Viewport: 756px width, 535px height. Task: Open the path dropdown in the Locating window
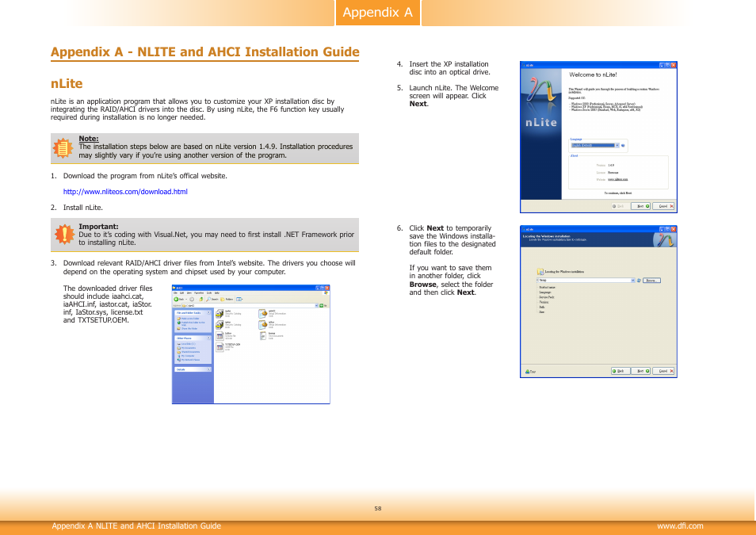[x=633, y=281]
